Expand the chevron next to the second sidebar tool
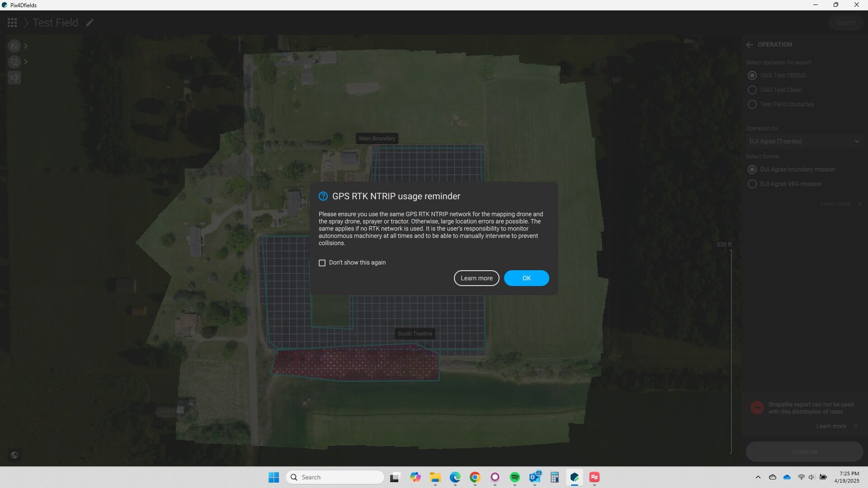 coord(26,62)
